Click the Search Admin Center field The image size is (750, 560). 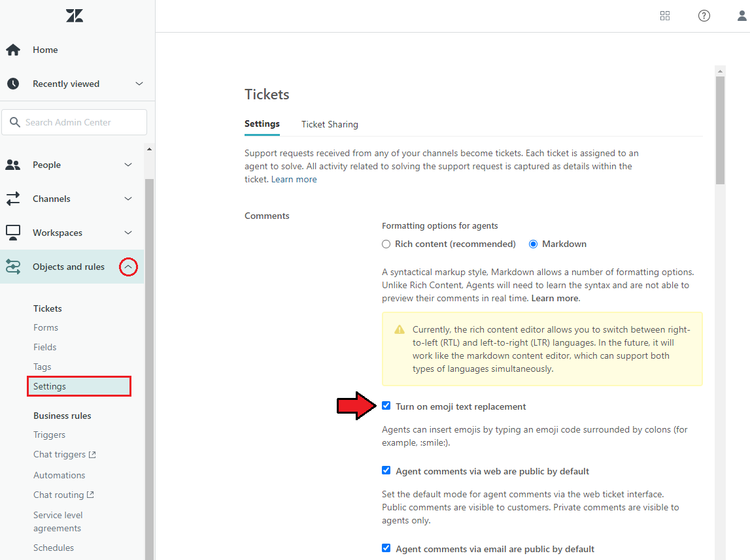[x=74, y=122]
